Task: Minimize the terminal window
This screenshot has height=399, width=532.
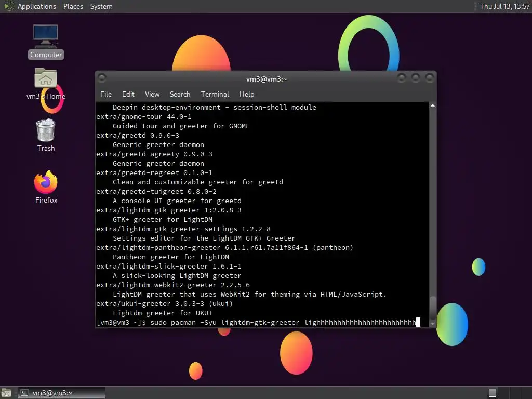Action: pos(402,78)
